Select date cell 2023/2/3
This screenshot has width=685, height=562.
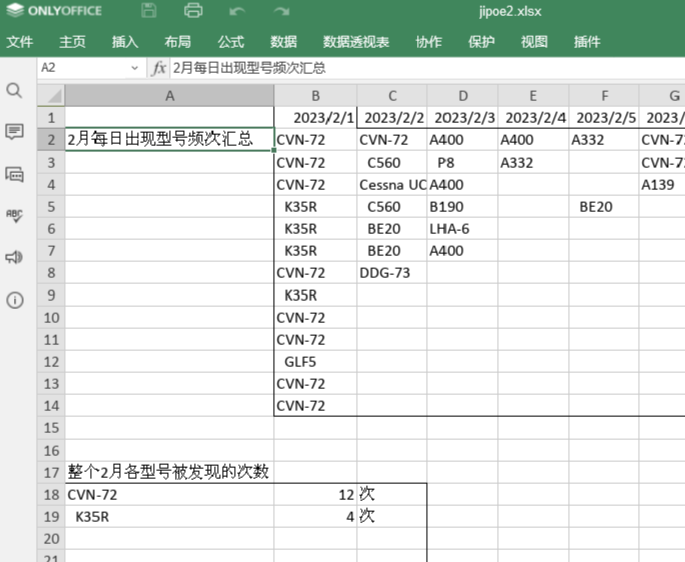pyautogui.click(x=463, y=118)
